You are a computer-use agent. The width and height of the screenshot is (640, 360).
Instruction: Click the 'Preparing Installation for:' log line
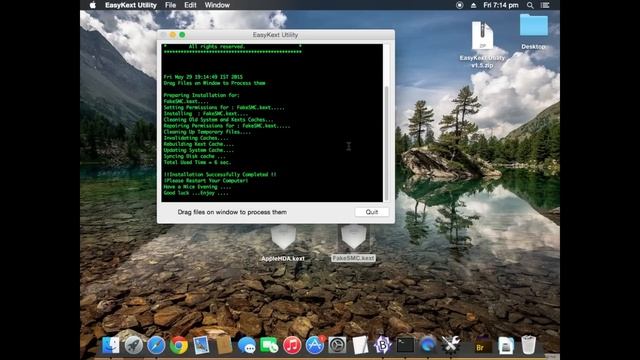pos(202,95)
